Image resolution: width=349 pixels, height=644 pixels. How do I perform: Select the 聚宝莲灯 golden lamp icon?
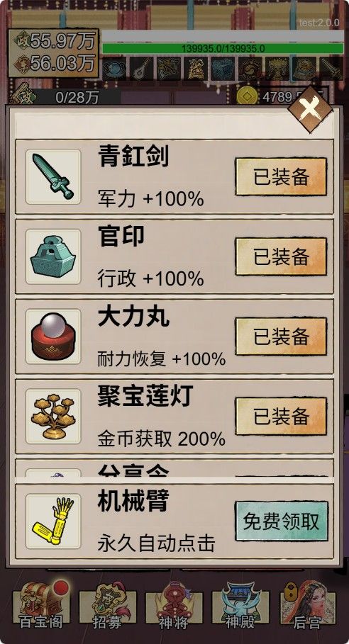click(x=53, y=416)
